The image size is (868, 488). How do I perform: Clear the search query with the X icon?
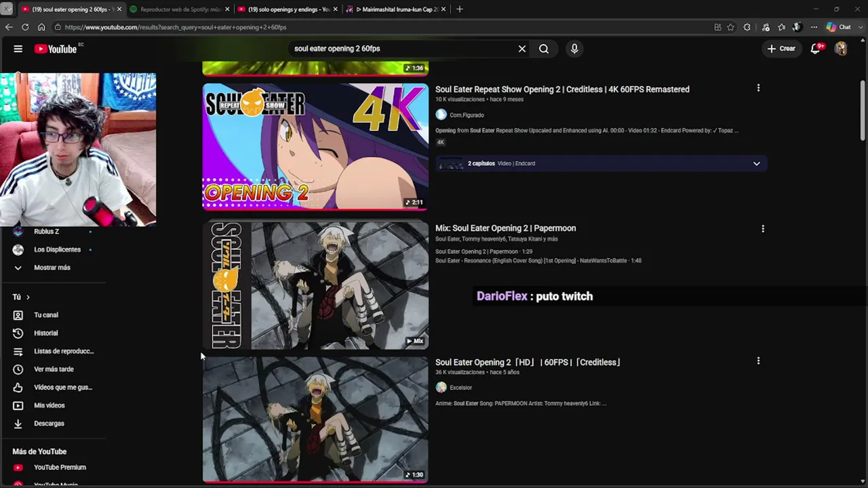(522, 49)
